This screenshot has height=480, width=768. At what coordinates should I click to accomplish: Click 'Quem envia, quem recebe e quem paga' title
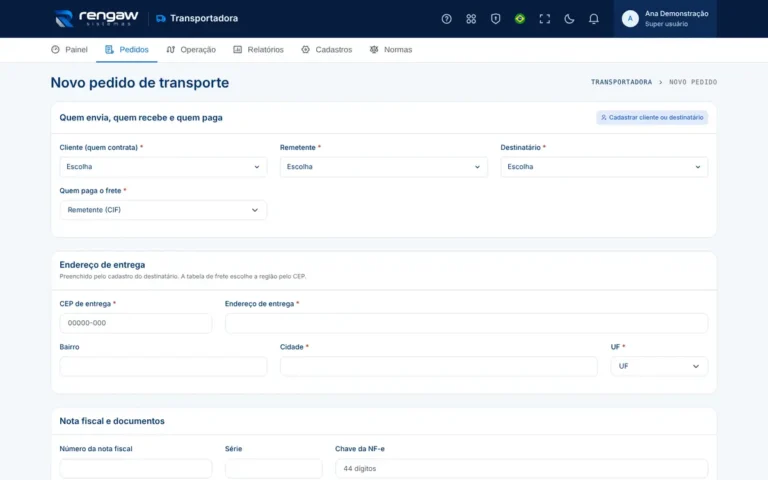pyautogui.click(x=141, y=118)
